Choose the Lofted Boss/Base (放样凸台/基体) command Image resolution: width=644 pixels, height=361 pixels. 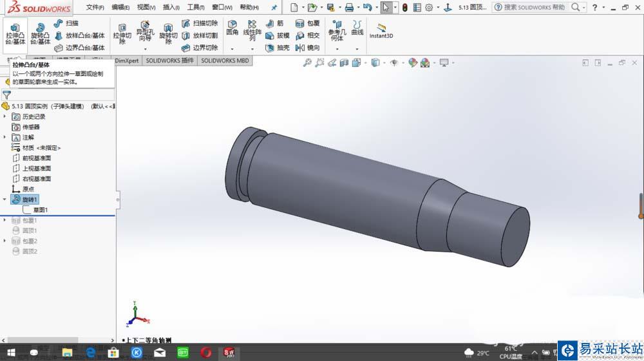[80, 35]
